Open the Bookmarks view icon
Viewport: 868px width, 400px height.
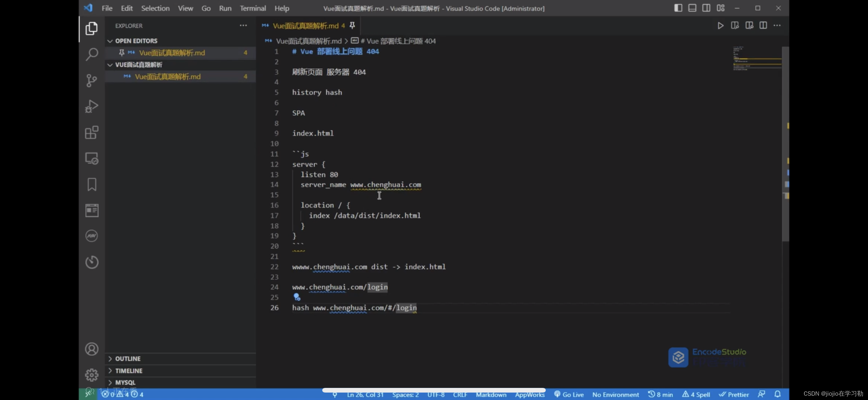tap(92, 184)
